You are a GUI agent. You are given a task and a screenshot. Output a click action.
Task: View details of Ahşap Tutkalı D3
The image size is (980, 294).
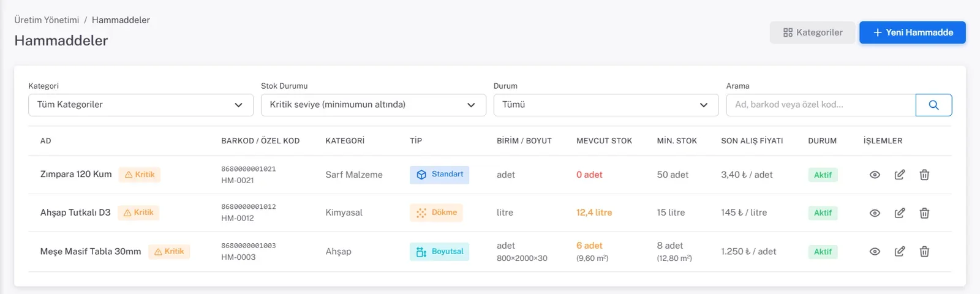pos(875,213)
